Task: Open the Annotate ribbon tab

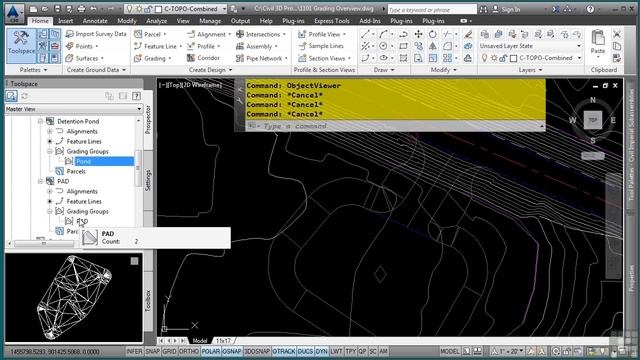Action: 95,21
